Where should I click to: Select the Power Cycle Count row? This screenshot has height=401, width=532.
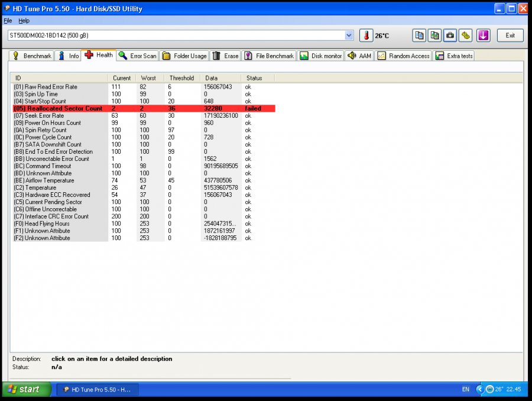coord(144,137)
